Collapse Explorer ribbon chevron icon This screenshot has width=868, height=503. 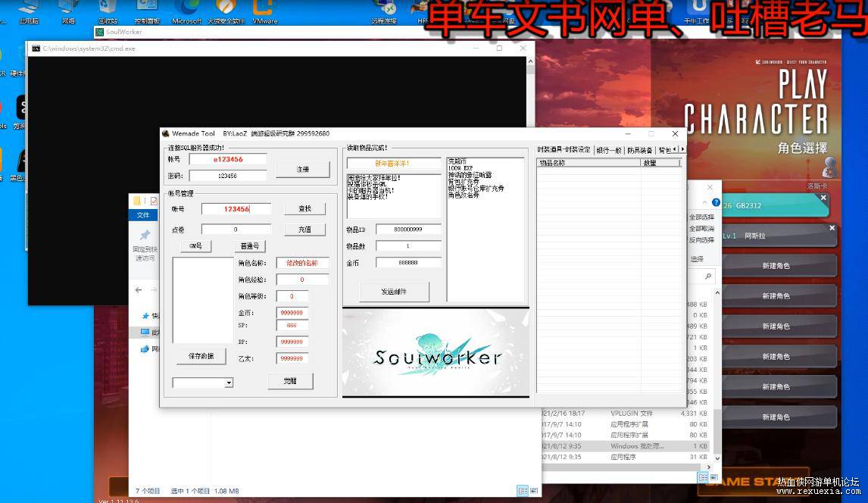(x=704, y=202)
